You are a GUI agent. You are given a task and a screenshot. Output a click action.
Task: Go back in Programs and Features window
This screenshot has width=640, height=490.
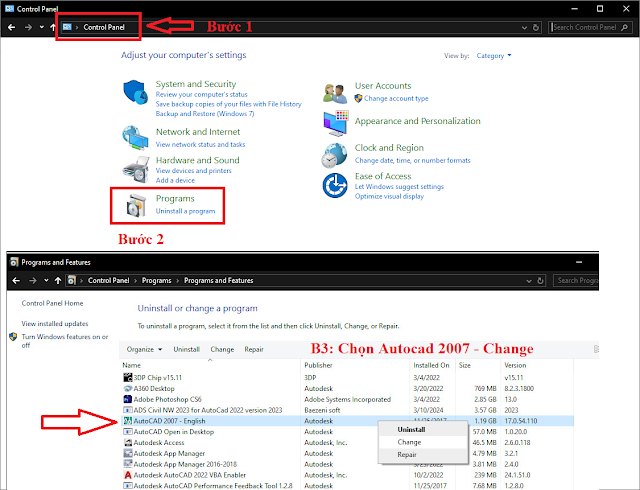[x=16, y=281]
